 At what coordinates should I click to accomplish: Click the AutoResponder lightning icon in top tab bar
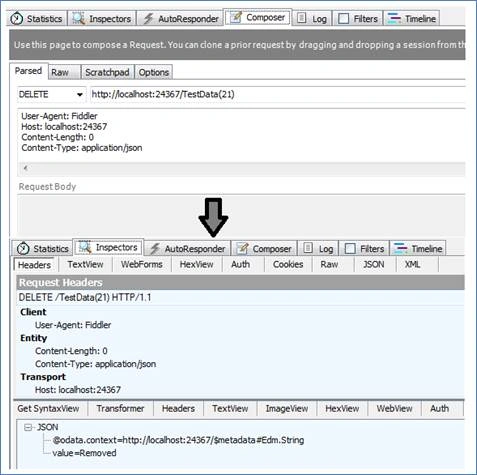[148, 19]
